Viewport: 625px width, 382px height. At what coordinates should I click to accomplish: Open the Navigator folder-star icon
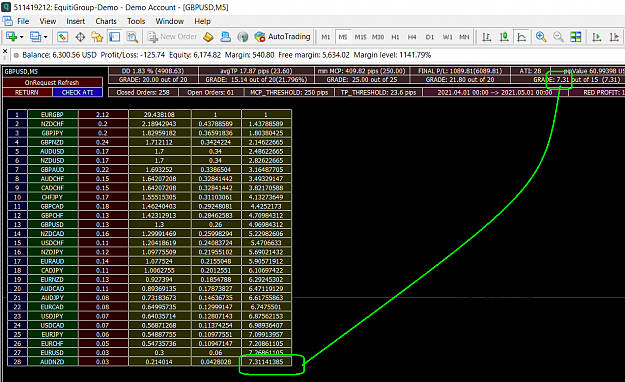point(97,37)
